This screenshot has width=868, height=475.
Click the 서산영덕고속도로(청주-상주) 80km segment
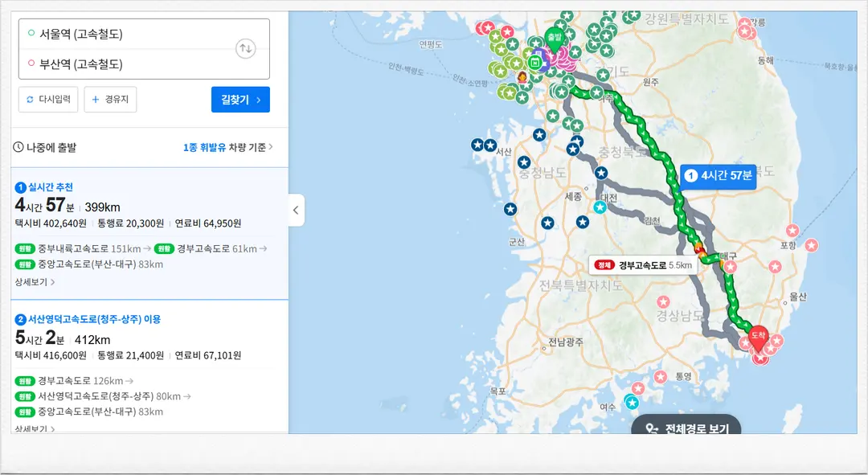[103, 396]
